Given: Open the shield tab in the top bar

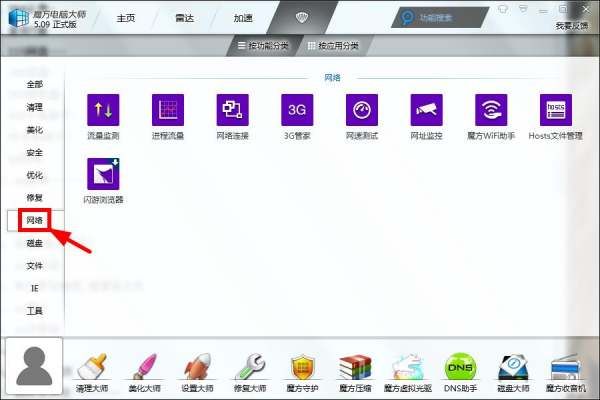Looking at the screenshot, I should (x=302, y=17).
